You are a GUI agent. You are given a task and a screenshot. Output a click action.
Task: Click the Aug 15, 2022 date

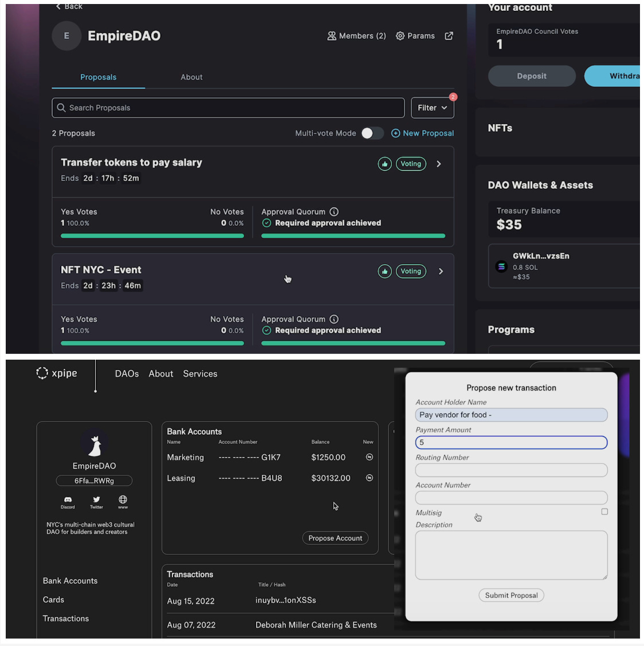[x=190, y=601]
